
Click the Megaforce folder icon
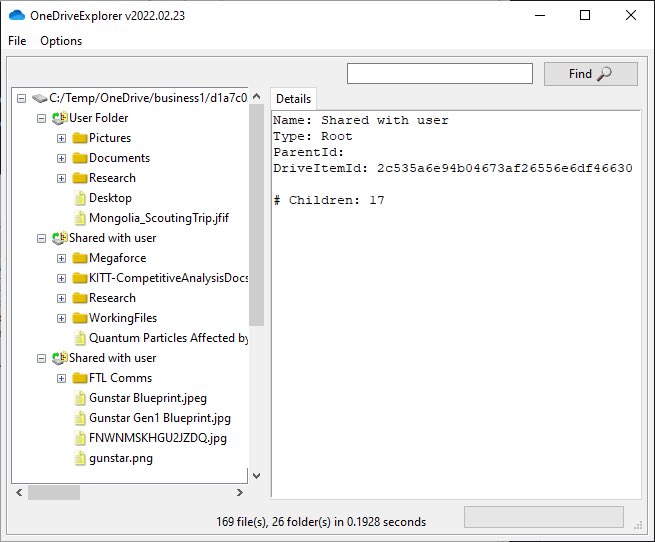point(79,258)
